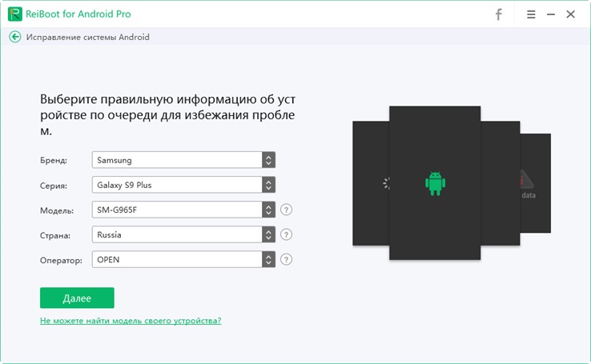Click the left phone thumbnail with spinner

tap(371, 183)
